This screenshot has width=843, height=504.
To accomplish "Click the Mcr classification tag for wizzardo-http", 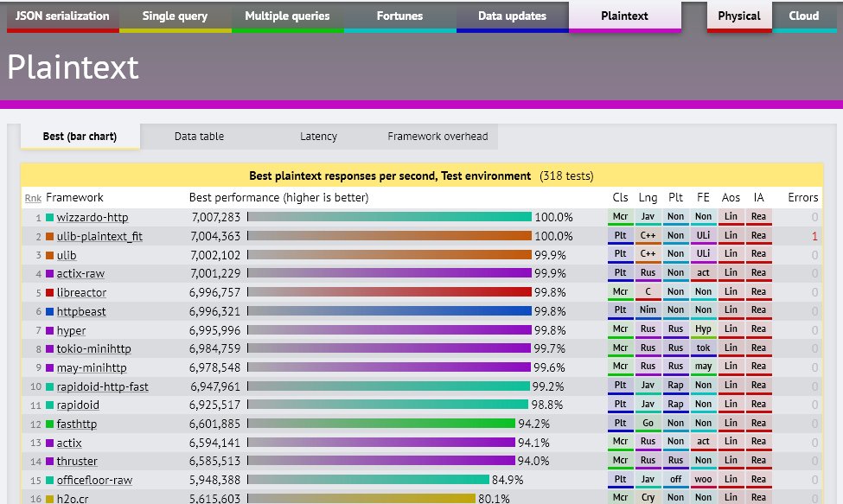I will [621, 217].
